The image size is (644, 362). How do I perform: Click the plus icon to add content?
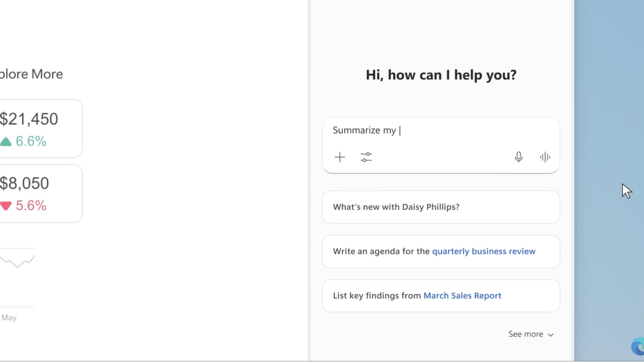pos(339,157)
